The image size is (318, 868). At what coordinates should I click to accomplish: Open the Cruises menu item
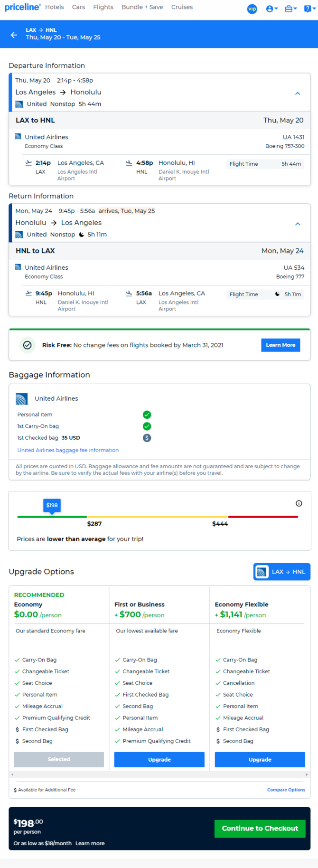182,7
